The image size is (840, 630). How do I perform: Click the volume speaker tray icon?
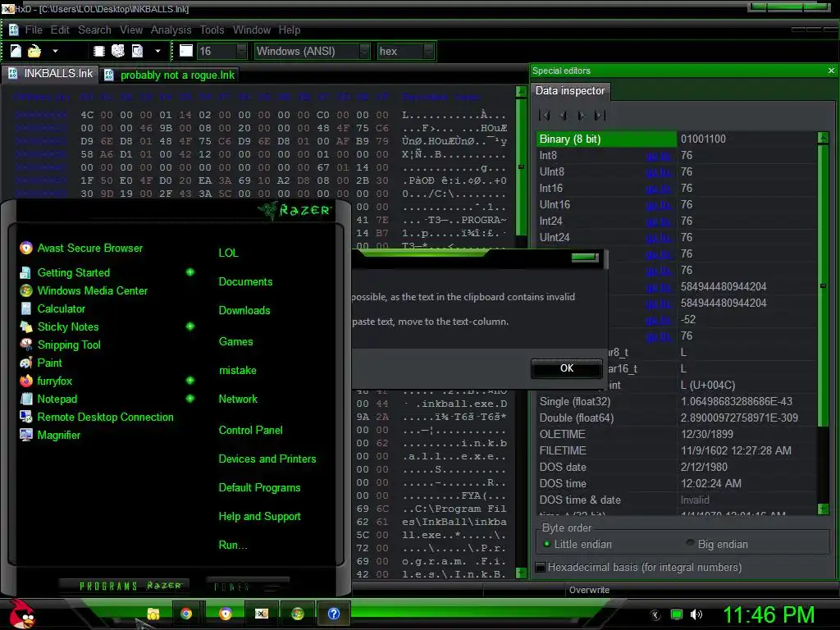[x=696, y=614]
